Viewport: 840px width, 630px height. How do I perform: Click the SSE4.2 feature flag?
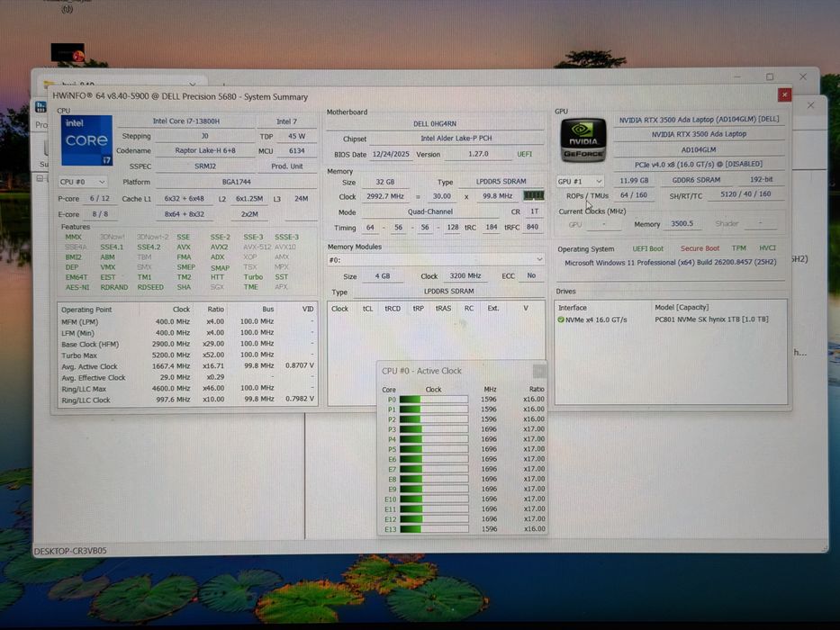pyautogui.click(x=149, y=247)
